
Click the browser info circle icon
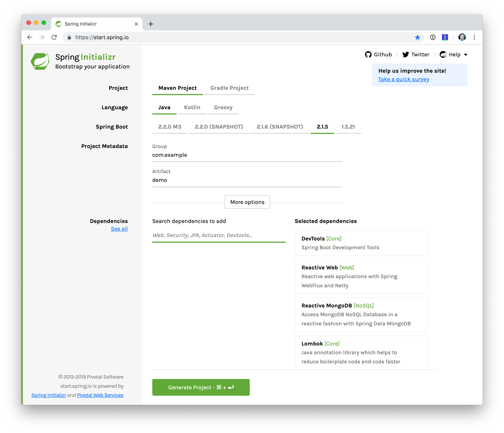click(x=432, y=37)
